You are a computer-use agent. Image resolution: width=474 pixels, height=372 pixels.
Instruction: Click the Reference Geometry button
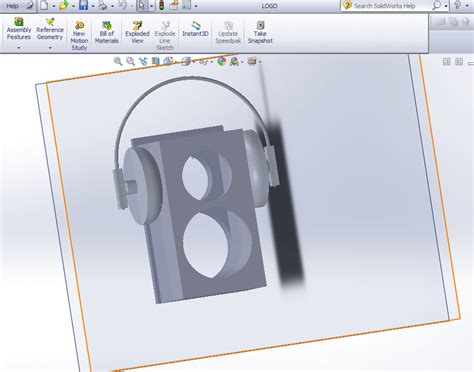click(x=50, y=29)
